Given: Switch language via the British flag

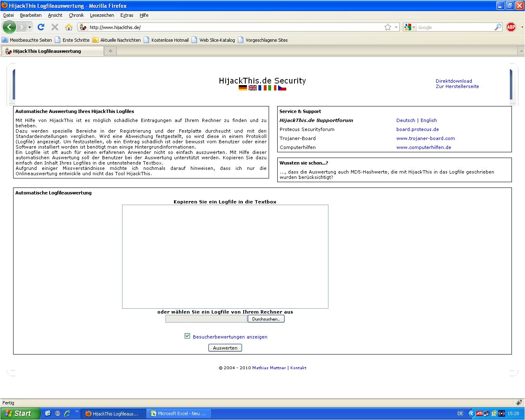Looking at the screenshot, I should tap(253, 88).
